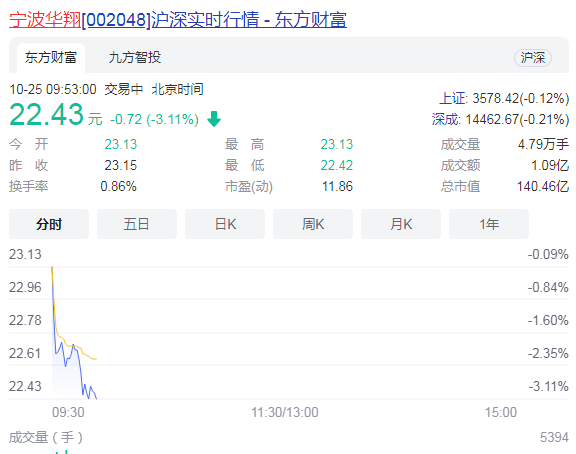Click the 沪深 market pill button
The height and width of the screenshot is (454, 576).
533,58
